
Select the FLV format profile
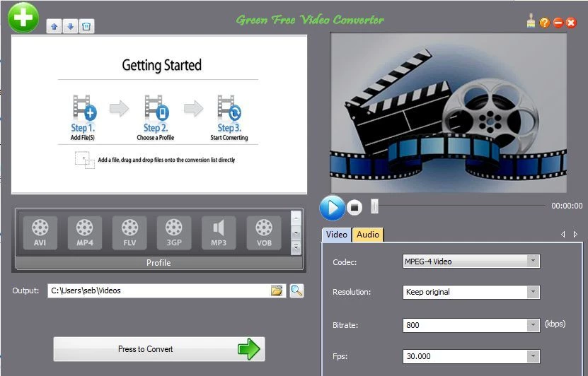(x=129, y=232)
